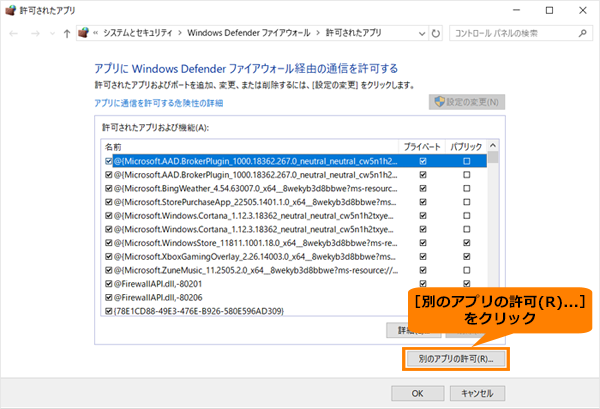Select the @FirewallAPI.dll,-80206 row text

[x=158, y=298]
